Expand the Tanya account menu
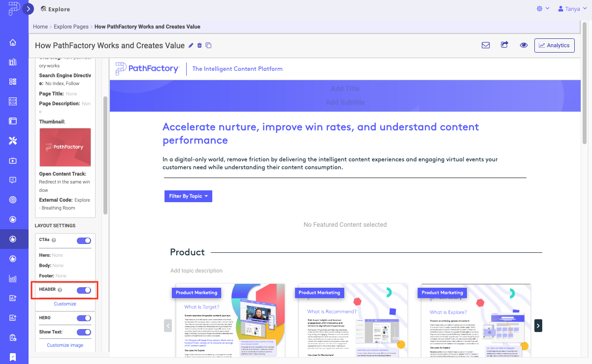This screenshot has height=364, width=592. [x=571, y=8]
